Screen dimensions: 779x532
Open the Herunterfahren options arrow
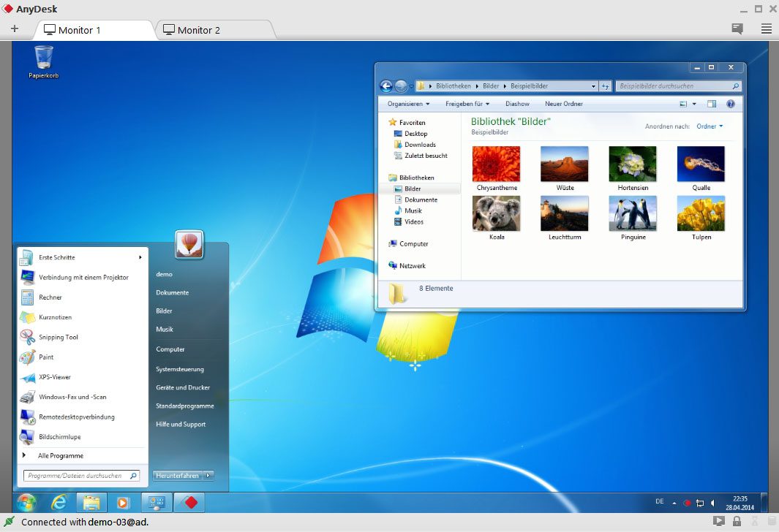pyautogui.click(x=207, y=475)
